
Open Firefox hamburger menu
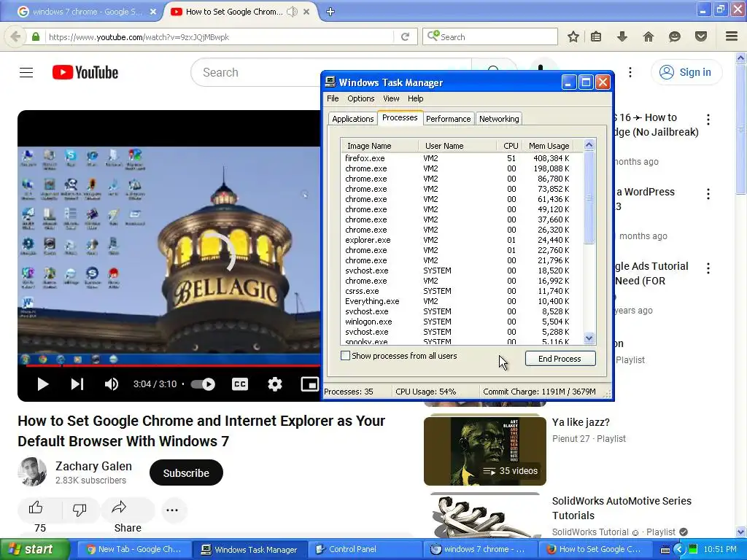point(731,36)
